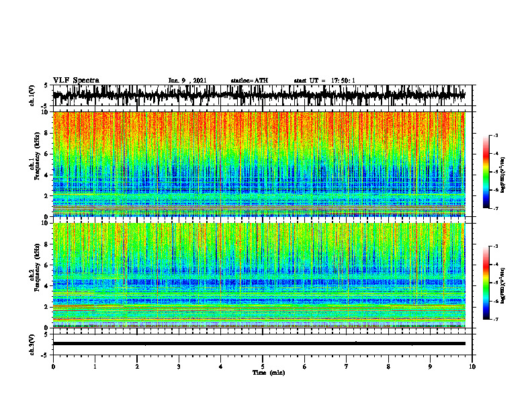The width and height of the screenshot is (532, 411).
Task: Click the "-3" label on ch.1 color bar
Action: coord(495,136)
